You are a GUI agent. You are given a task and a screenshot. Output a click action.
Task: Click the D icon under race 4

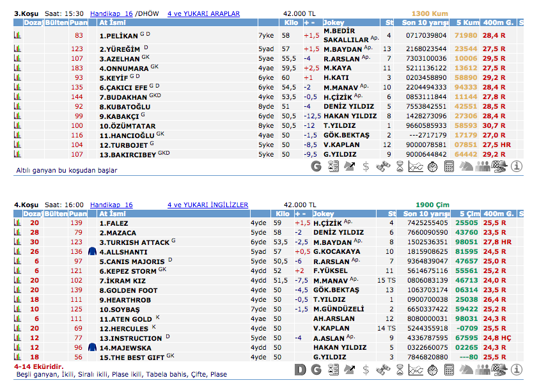click(x=300, y=369)
